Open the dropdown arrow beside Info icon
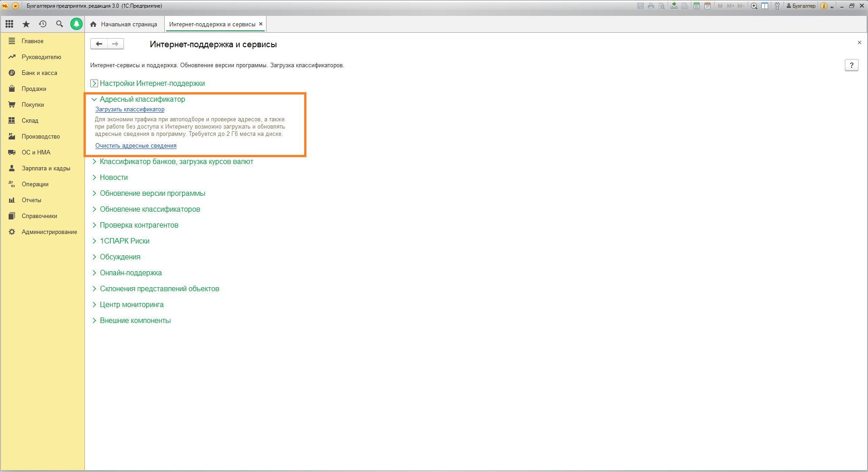Screen dimensions: 868x472 pos(832,7)
